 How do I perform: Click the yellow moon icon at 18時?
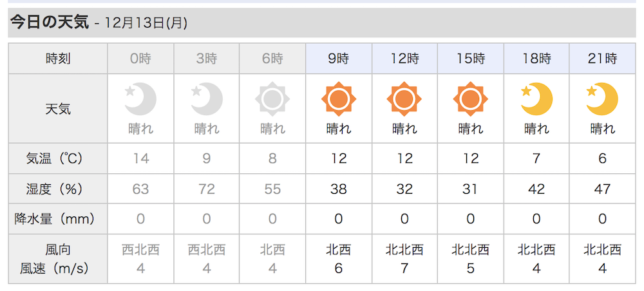(536, 99)
